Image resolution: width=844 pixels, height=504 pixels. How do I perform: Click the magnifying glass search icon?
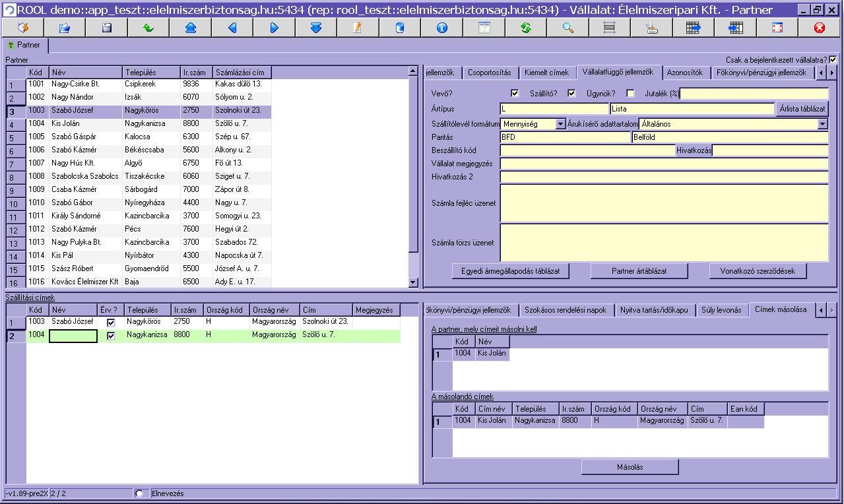568,28
